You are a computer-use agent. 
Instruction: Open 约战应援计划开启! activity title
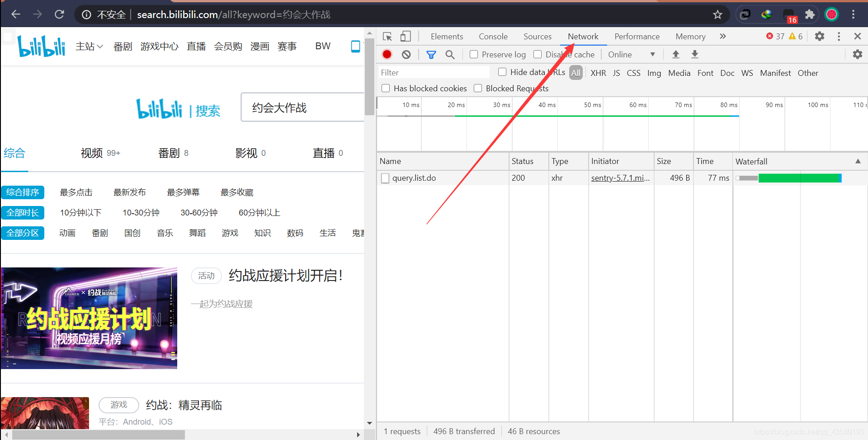(x=286, y=276)
